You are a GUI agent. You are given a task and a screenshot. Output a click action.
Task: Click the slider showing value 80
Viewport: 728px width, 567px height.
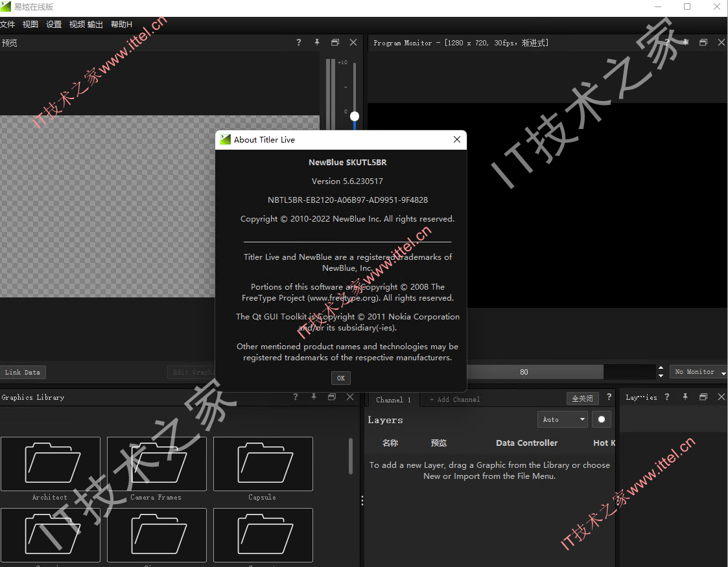(x=524, y=372)
